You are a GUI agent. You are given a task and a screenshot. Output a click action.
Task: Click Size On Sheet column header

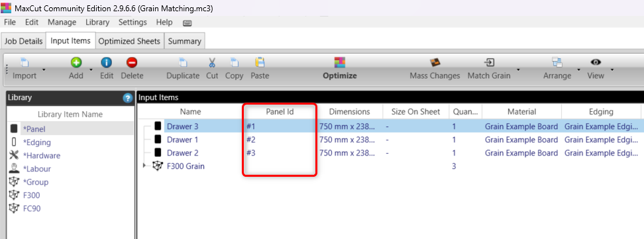click(x=415, y=112)
